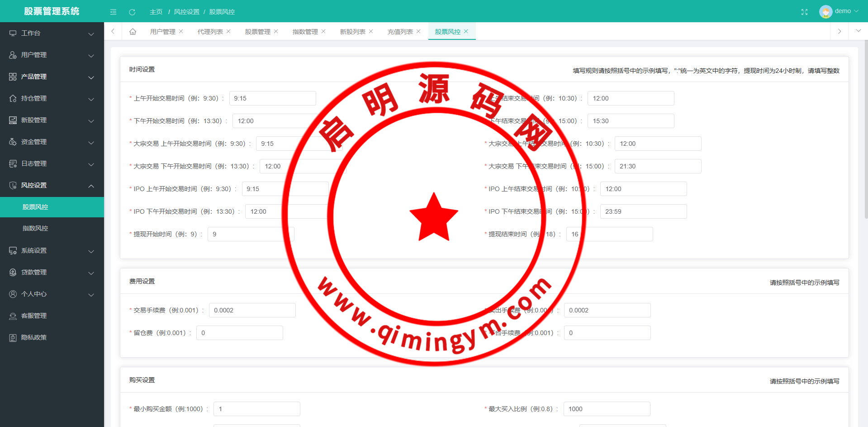The image size is (868, 427).
Task: Toggle fullscreen mode icon
Action: tap(804, 12)
